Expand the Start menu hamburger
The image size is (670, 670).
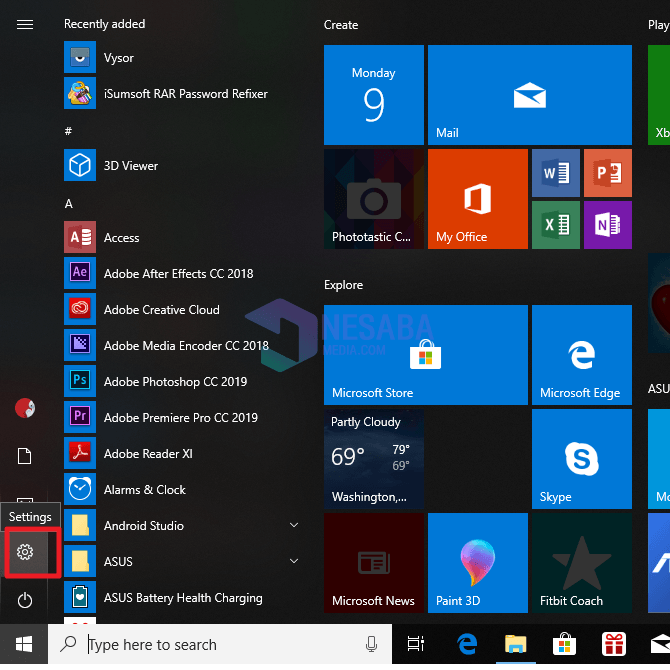tap(25, 25)
